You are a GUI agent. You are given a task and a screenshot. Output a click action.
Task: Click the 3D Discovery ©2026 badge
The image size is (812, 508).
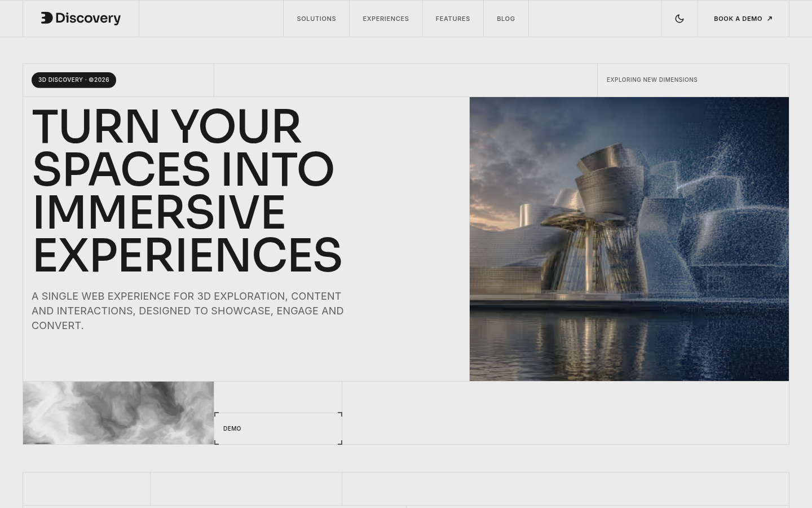(x=74, y=80)
